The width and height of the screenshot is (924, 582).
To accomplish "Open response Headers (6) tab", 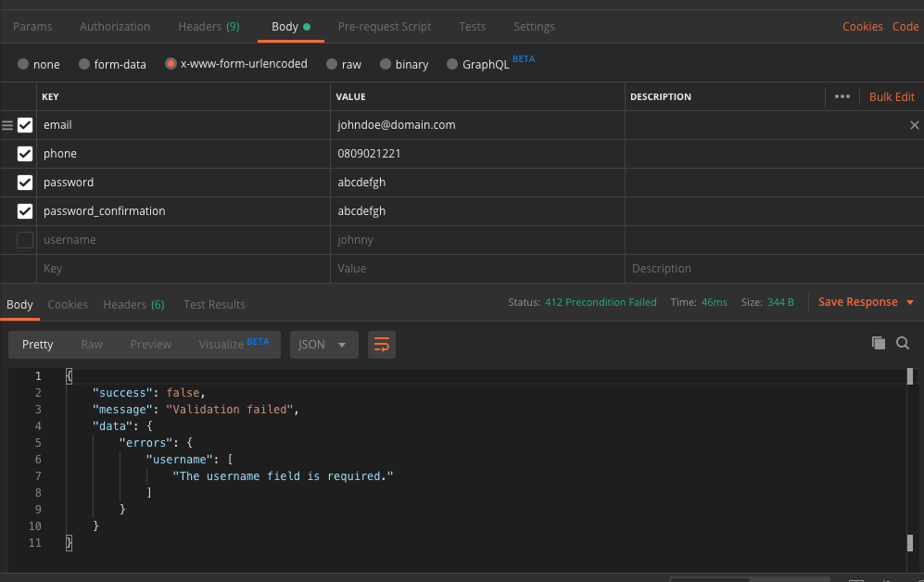I will [133, 305].
